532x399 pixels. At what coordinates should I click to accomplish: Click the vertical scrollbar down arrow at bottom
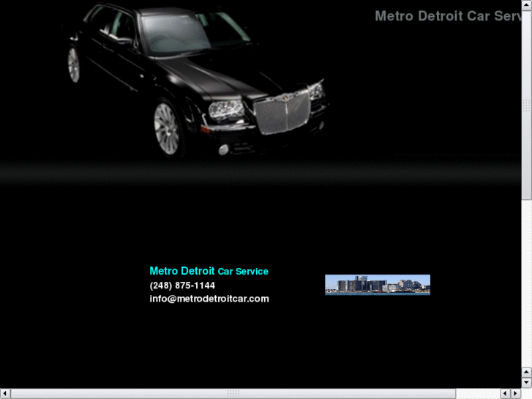pyautogui.click(x=526, y=383)
